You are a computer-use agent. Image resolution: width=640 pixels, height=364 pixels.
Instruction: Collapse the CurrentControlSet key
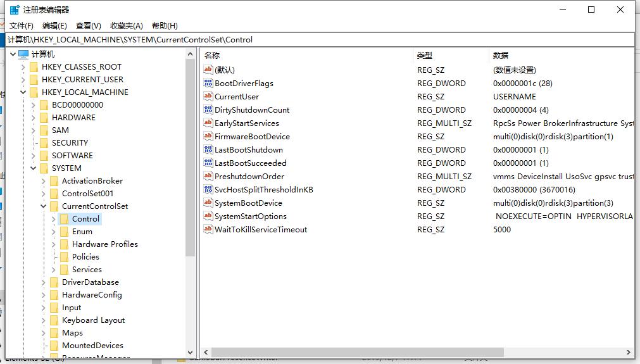coord(43,206)
